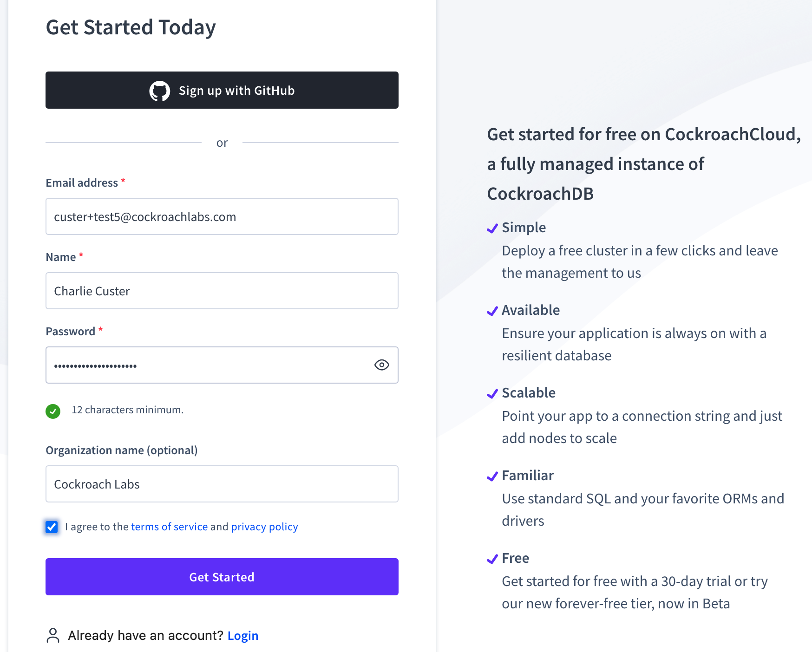Click the checkmark icon next to Available
The height and width of the screenshot is (652, 812).
(x=492, y=312)
